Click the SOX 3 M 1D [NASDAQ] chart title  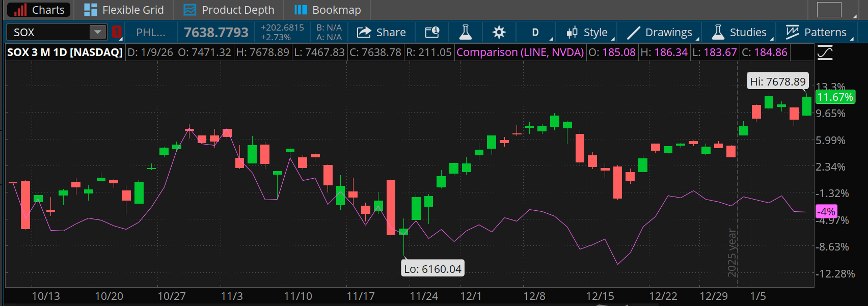point(65,52)
